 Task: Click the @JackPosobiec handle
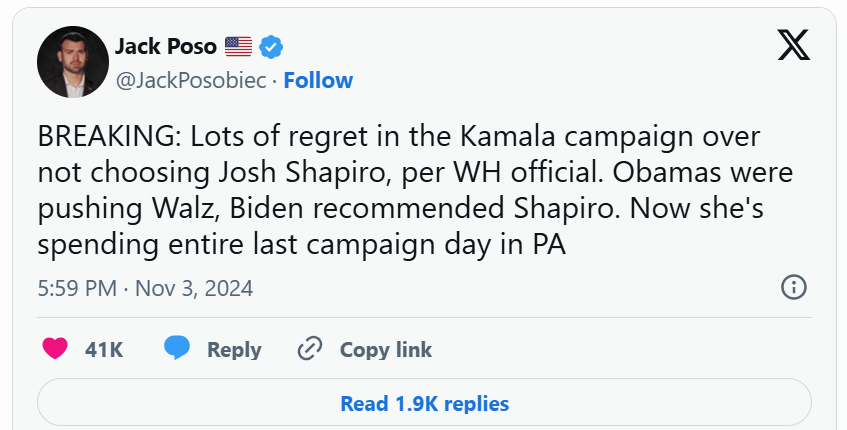click(191, 80)
